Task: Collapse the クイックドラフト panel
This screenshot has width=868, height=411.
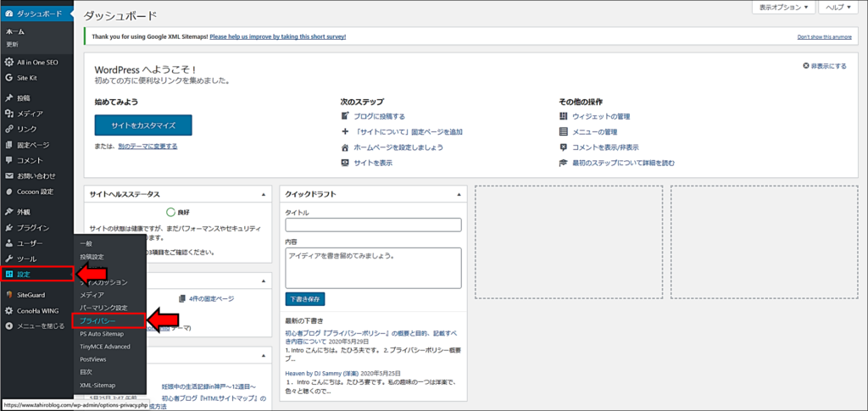Action: [459, 195]
